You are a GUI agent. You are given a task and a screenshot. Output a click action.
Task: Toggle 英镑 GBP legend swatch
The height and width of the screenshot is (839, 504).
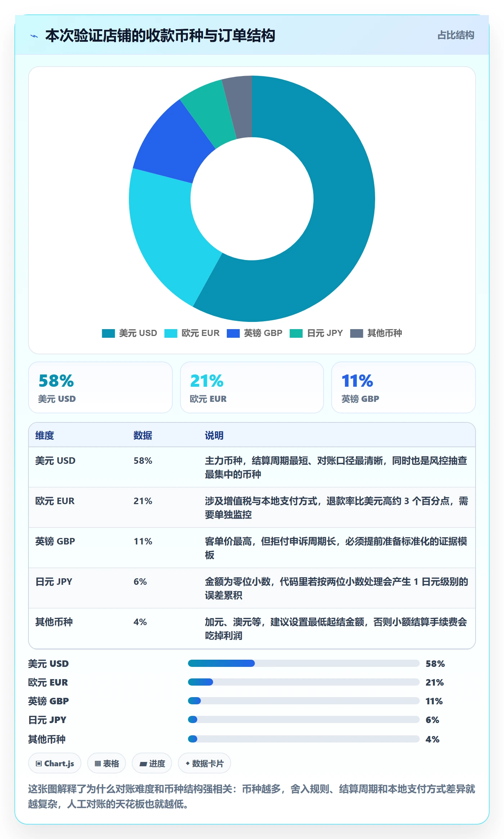[x=233, y=333]
